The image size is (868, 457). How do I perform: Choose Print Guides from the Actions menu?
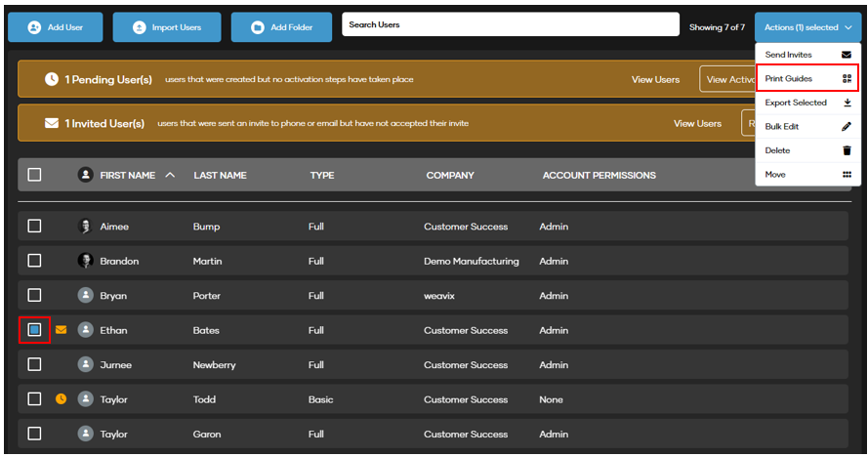click(x=807, y=79)
